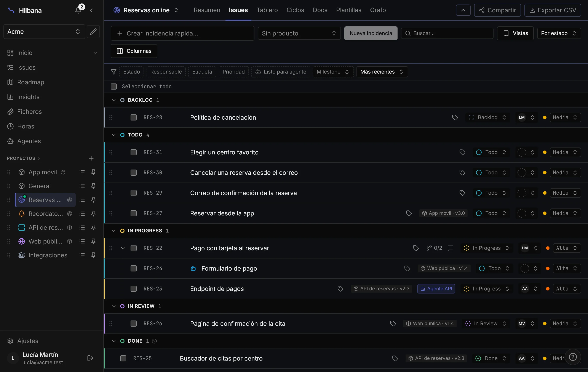Click the Crear incidencia rápida field
588x372 pixels.
coord(182,33)
